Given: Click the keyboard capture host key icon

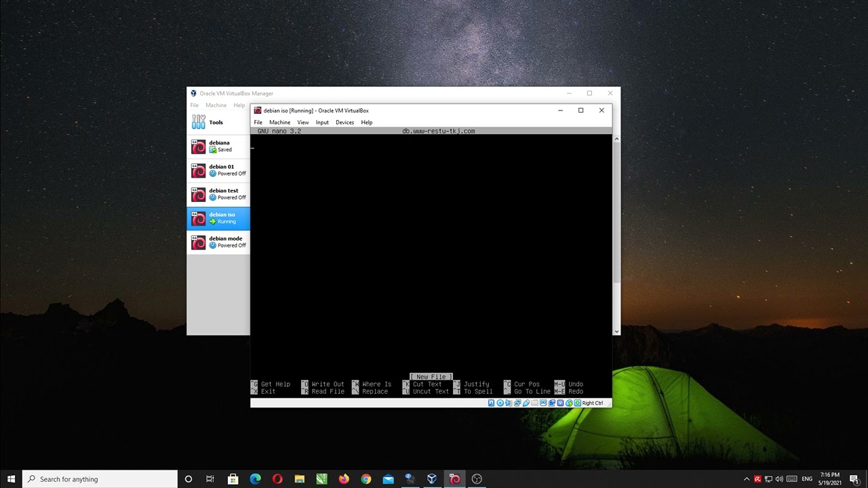Looking at the screenshot, I should (578, 403).
